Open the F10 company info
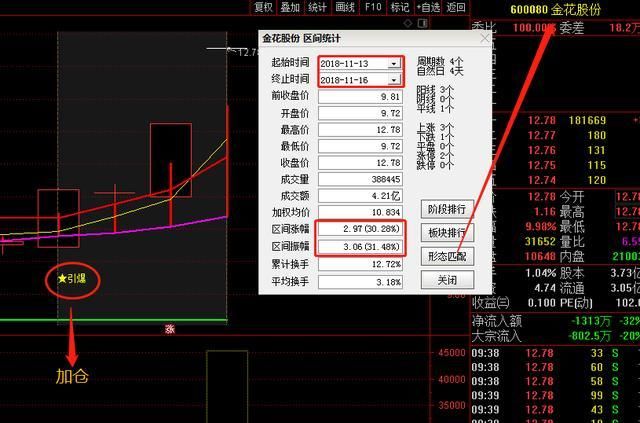Image resolution: width=640 pixels, height=423 pixels. point(373,7)
